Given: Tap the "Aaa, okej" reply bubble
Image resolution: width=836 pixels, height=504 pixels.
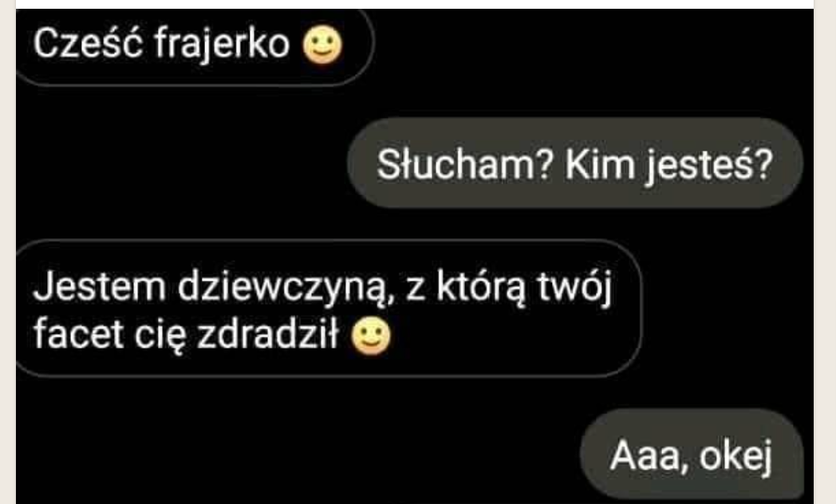Looking at the screenshot, I should 692,455.
